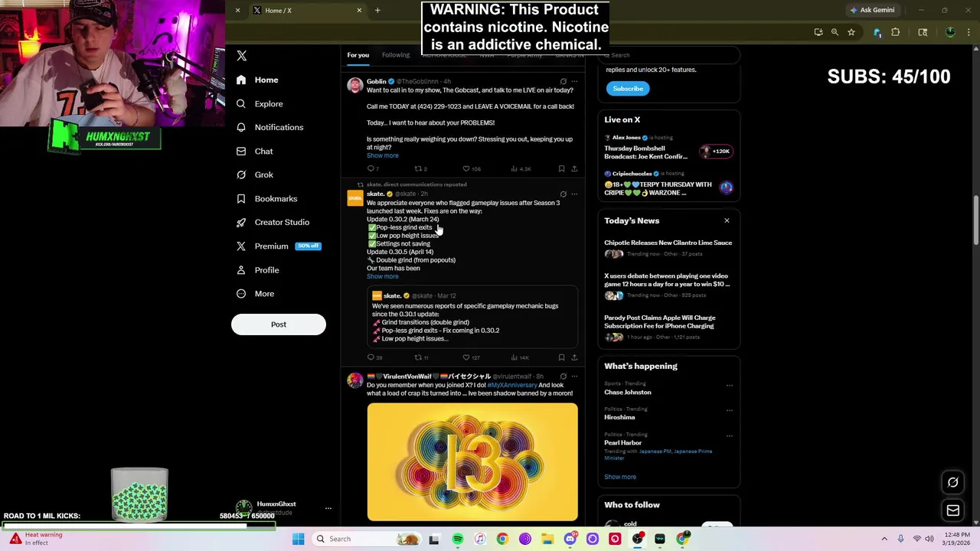Image resolution: width=980 pixels, height=551 pixels.
Task: Show hidden system tray icons
Action: [x=884, y=539]
